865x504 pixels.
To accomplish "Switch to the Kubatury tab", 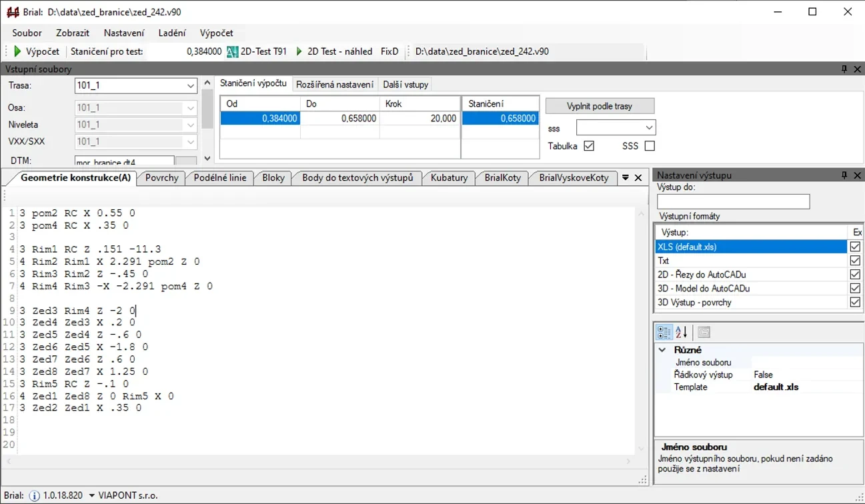I will pyautogui.click(x=448, y=178).
